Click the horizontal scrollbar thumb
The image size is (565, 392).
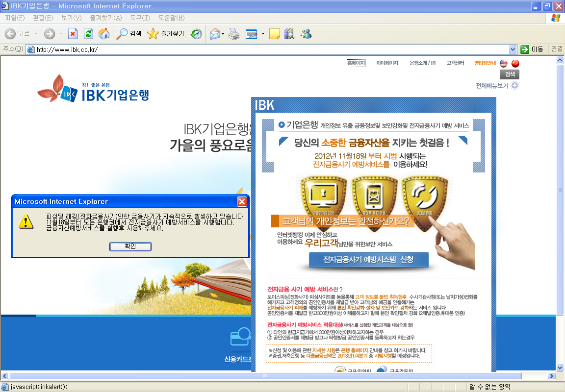tap(265, 376)
